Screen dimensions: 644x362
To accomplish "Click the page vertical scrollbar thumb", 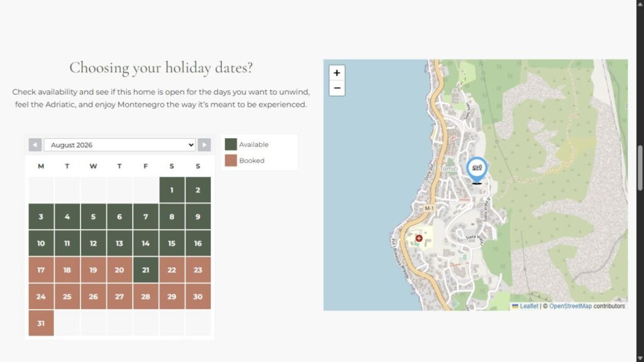I will pos(640,168).
